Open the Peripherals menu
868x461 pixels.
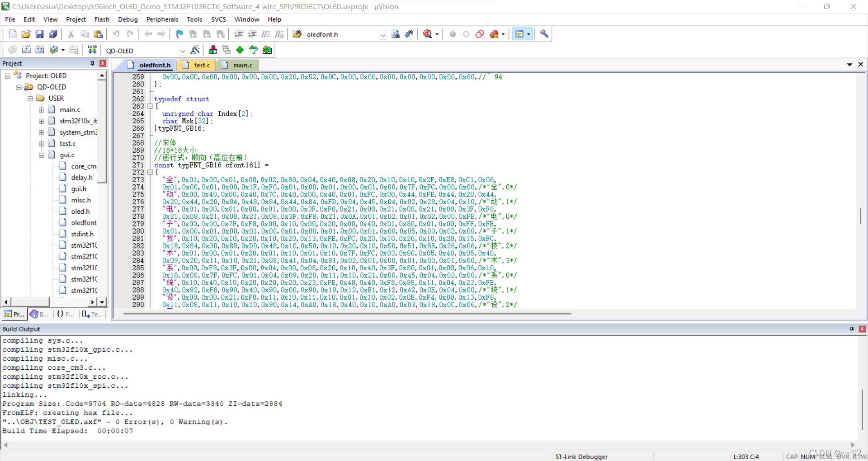pos(162,19)
